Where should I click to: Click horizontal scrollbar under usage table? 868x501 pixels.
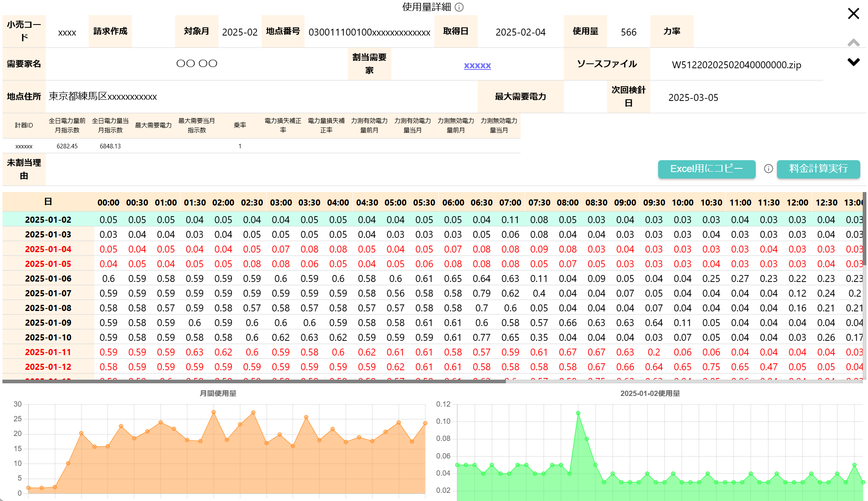pos(254,381)
